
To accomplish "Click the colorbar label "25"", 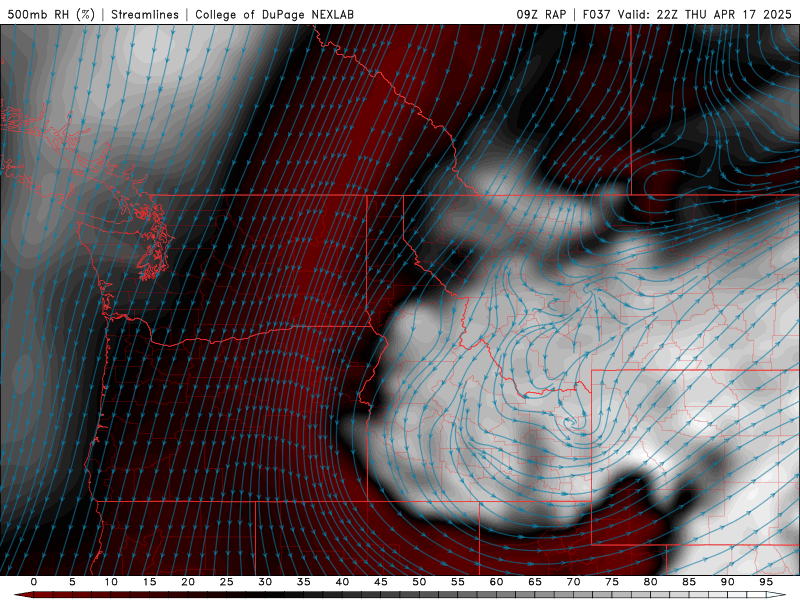I will pos(227,582).
